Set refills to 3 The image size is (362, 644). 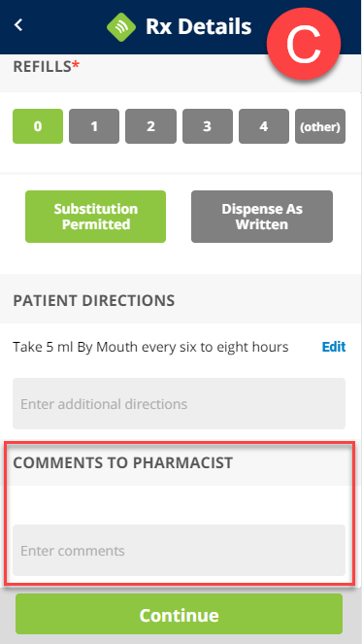(x=208, y=126)
